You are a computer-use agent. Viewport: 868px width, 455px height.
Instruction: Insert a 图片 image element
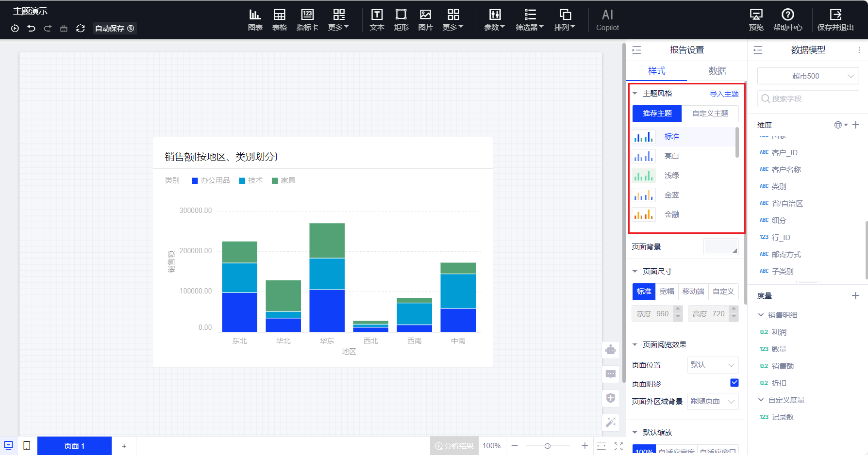425,20
